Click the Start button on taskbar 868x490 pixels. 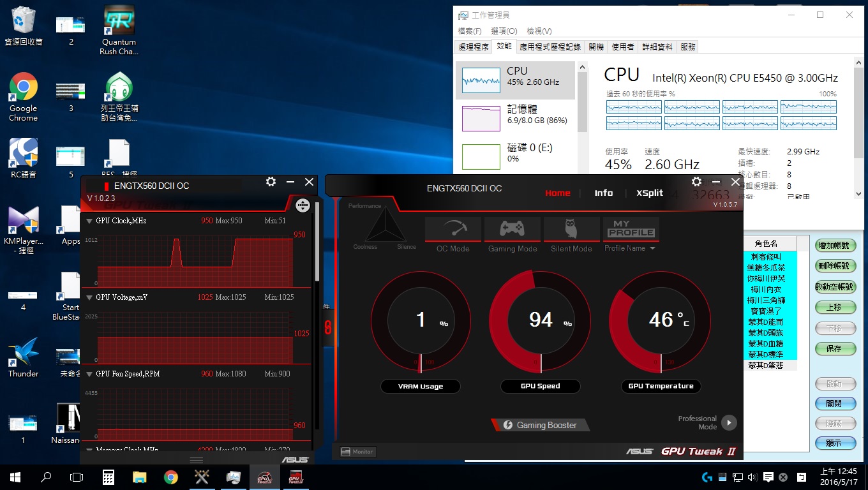tap(15, 477)
